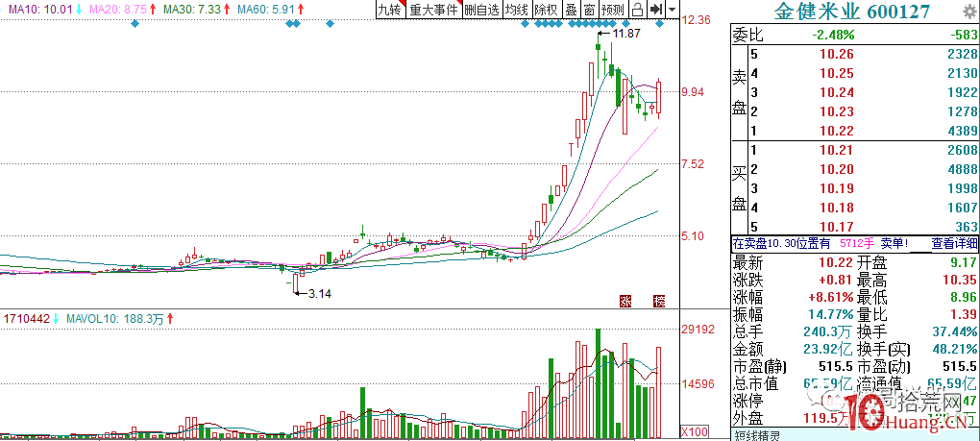Screen dimensions: 980x441
Task: Click the 最高 10.35 value
Action: coord(960,280)
